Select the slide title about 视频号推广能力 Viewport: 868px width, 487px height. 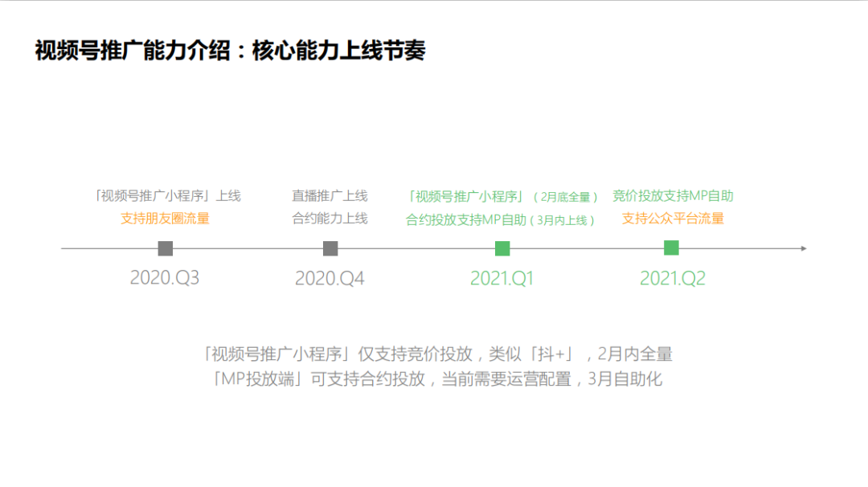(x=231, y=48)
